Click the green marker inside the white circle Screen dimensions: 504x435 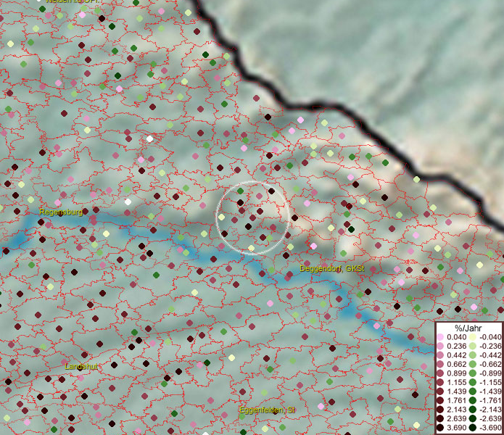click(240, 190)
